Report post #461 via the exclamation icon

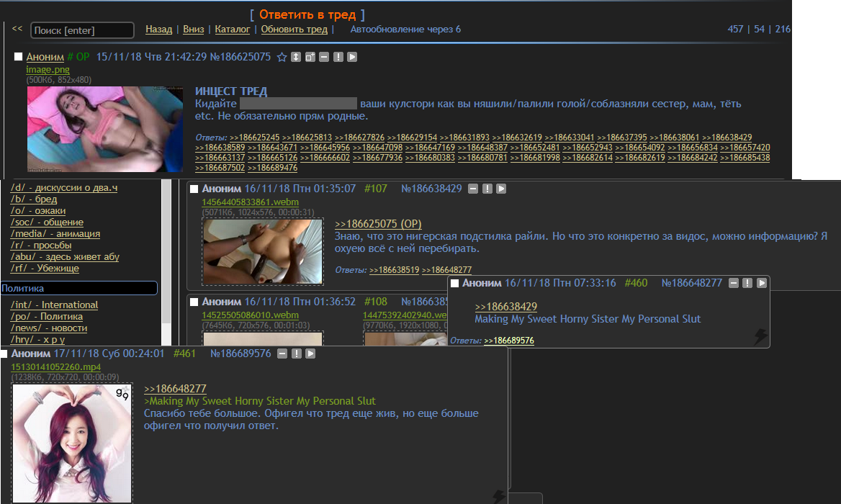297,354
